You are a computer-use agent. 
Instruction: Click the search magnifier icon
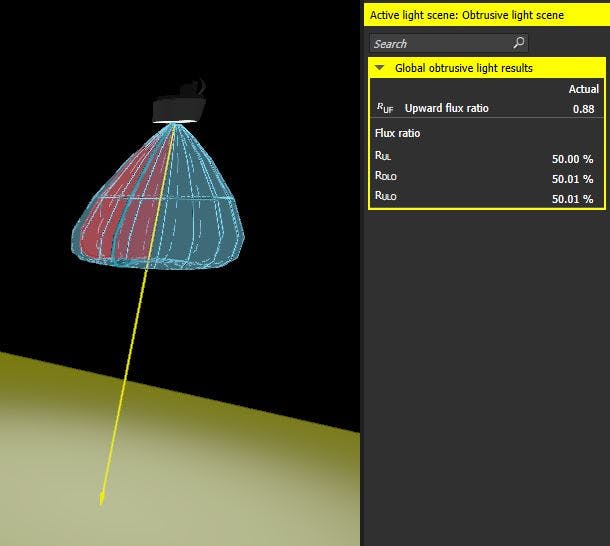(519, 42)
